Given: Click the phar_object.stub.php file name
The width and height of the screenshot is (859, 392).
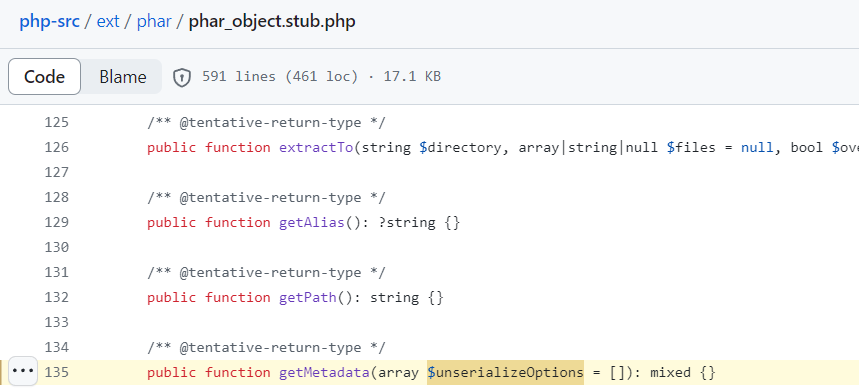Looking at the screenshot, I should [x=272, y=22].
